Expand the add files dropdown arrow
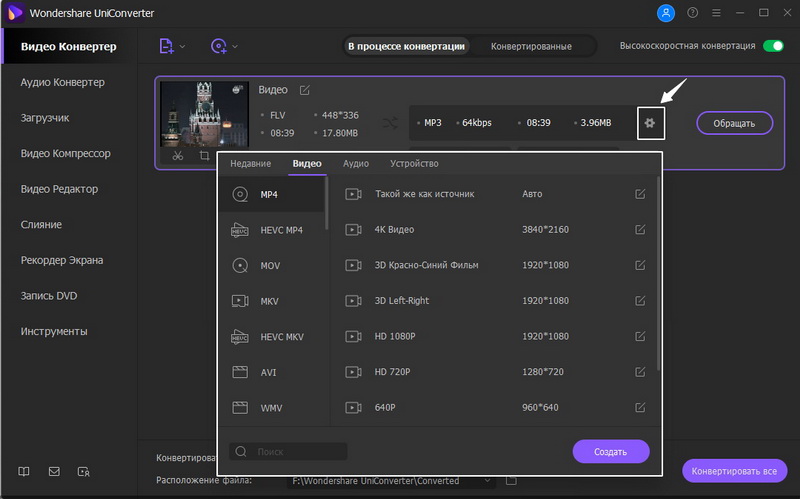800x499 pixels. tap(183, 46)
